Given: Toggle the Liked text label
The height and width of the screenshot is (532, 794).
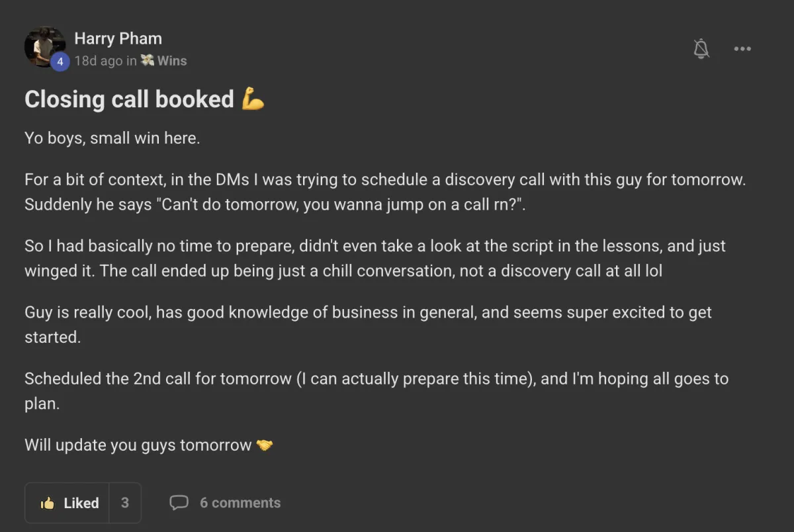Looking at the screenshot, I should click(81, 504).
